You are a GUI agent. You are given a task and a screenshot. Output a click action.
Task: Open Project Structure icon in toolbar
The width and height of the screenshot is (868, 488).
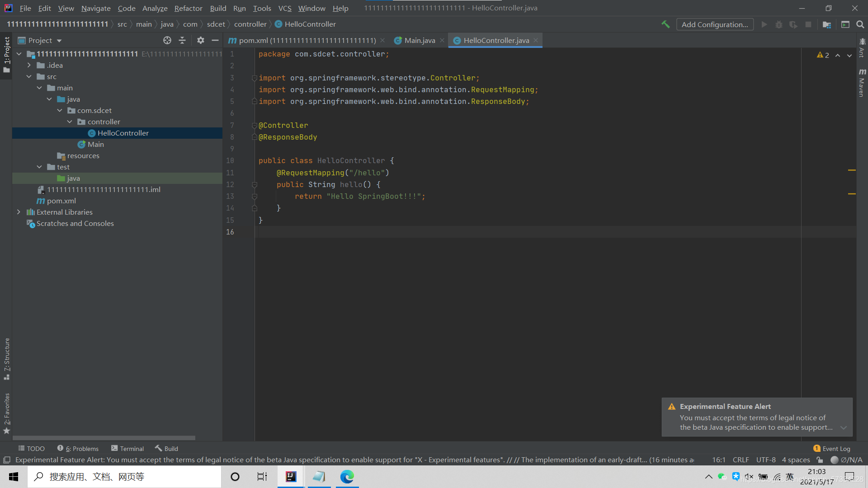point(827,24)
